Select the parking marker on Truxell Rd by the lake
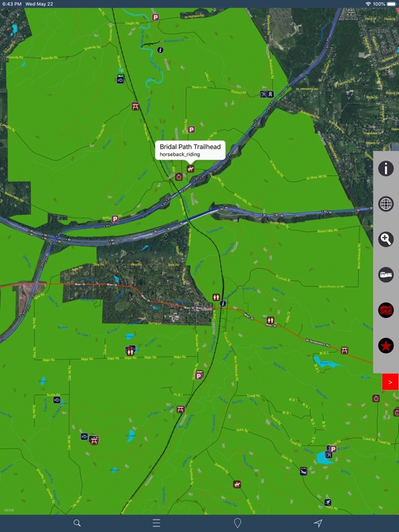Image resolution: width=399 pixels, height=532 pixels. point(332,449)
